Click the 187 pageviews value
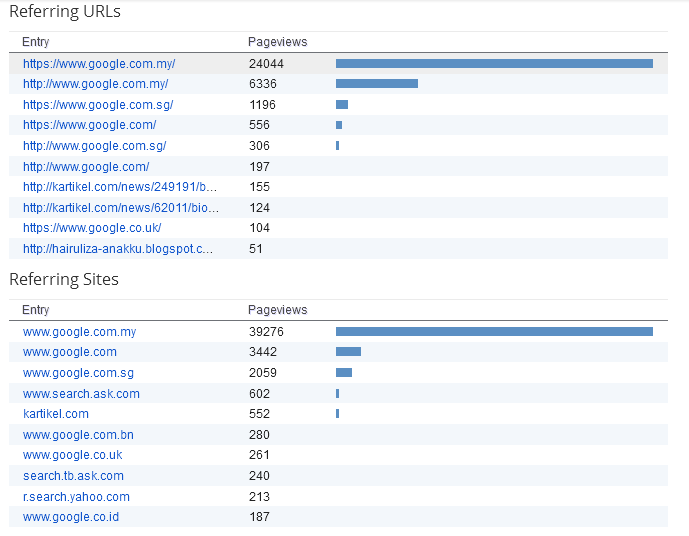 pos(259,517)
